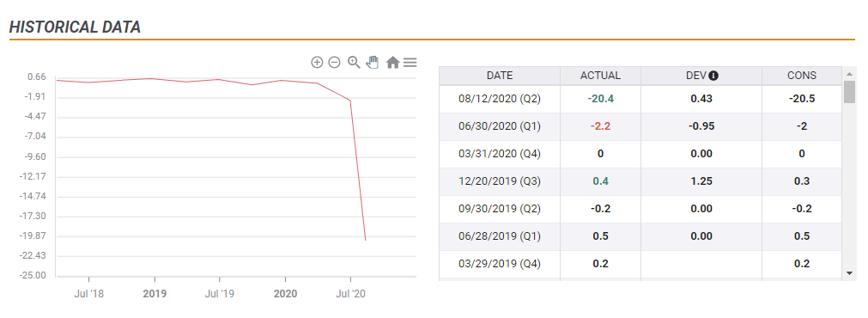Click the table scrollbar thumb
The width and height of the screenshot is (868, 318).
(x=849, y=92)
